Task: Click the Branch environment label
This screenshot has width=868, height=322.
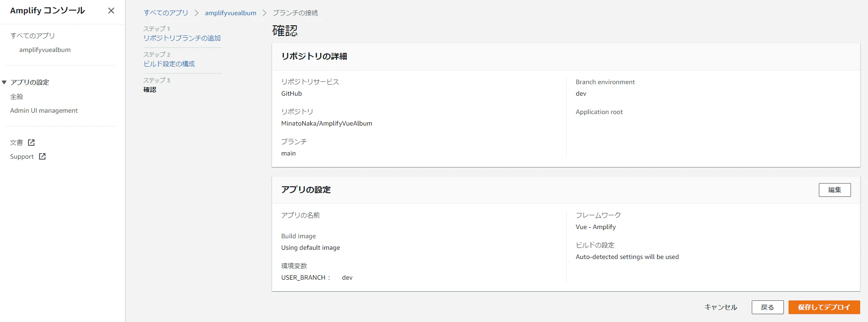Action: 605,82
